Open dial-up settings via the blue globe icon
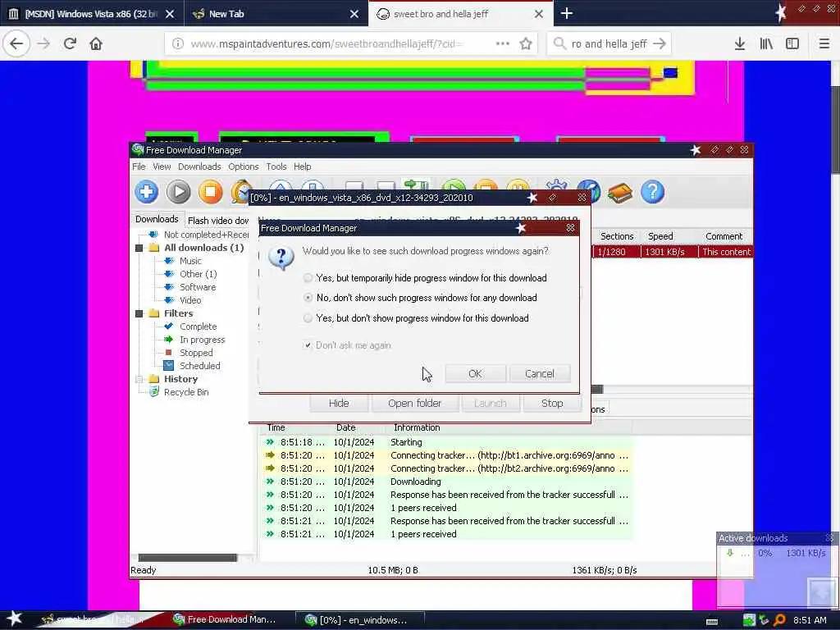This screenshot has width=840, height=630. click(589, 192)
